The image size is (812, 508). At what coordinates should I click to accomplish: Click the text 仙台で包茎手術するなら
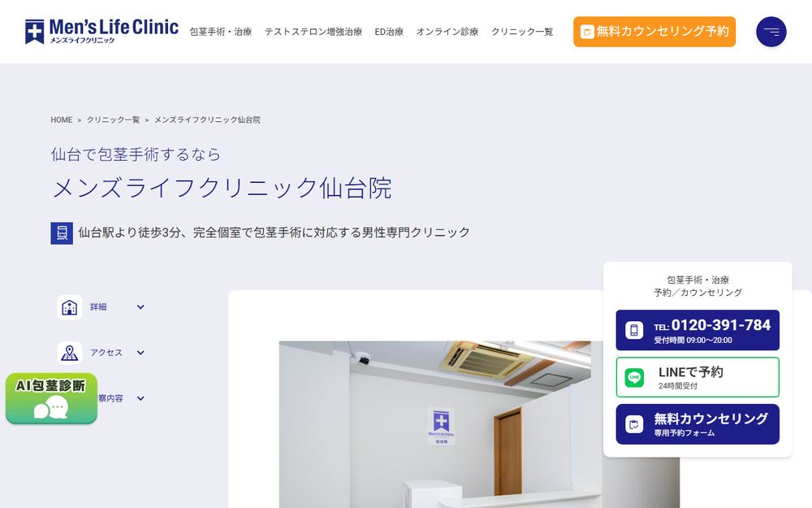click(x=136, y=154)
